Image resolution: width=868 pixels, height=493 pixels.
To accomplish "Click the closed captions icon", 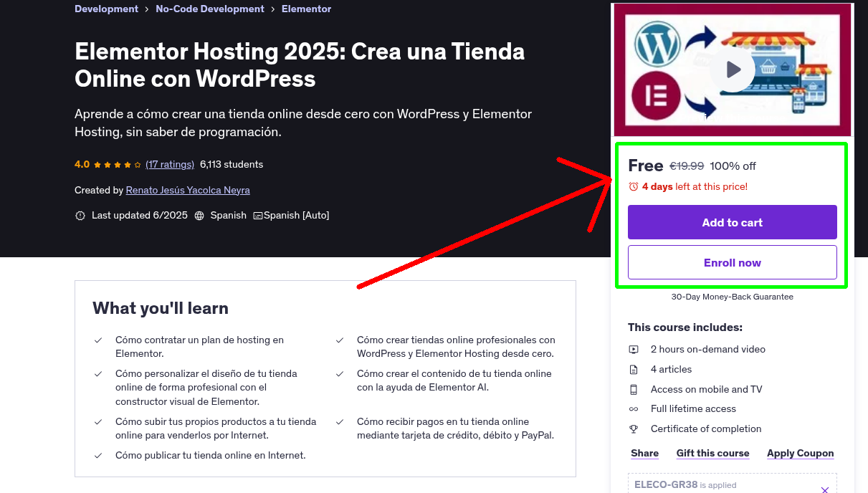I will 258,215.
